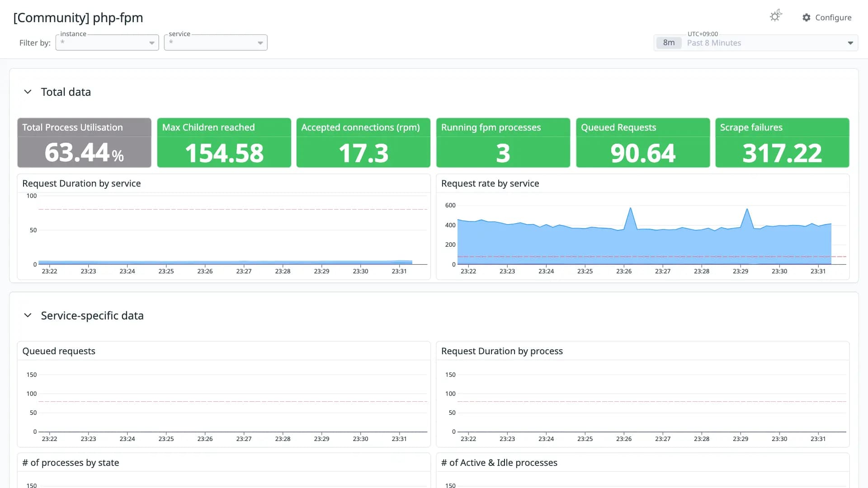Open the service filter dropdown

(216, 42)
